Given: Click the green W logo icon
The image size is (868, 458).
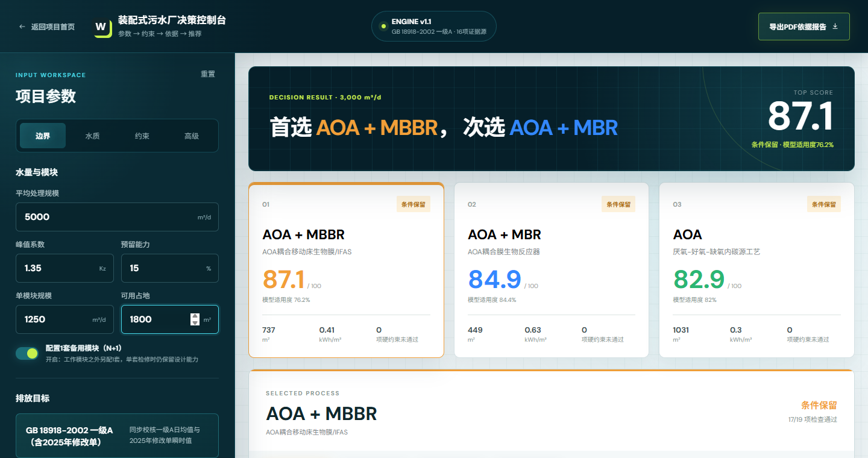Looking at the screenshot, I should click(x=103, y=27).
